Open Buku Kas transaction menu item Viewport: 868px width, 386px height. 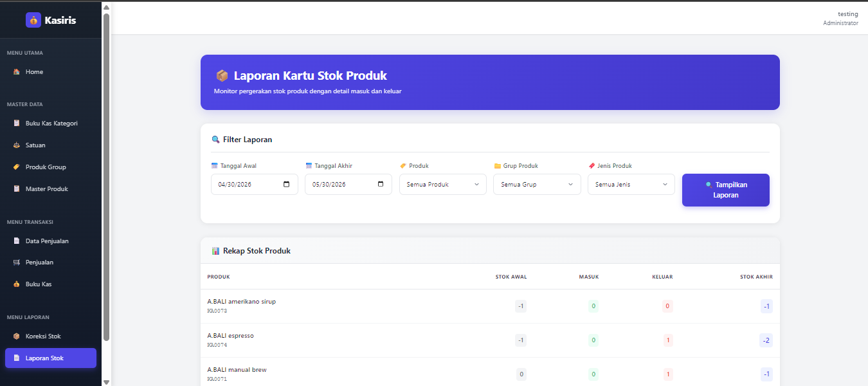pyautogui.click(x=51, y=284)
